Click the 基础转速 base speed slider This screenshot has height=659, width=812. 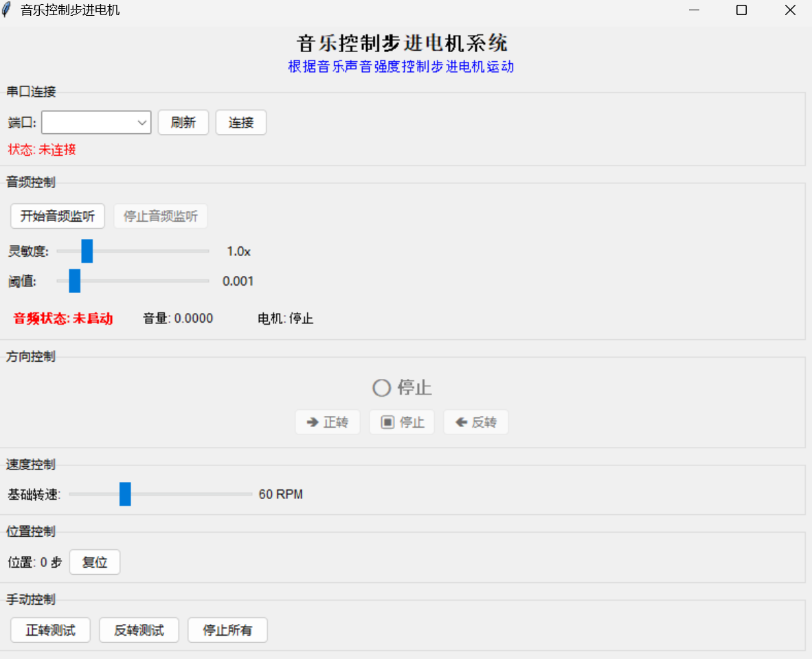(x=125, y=494)
